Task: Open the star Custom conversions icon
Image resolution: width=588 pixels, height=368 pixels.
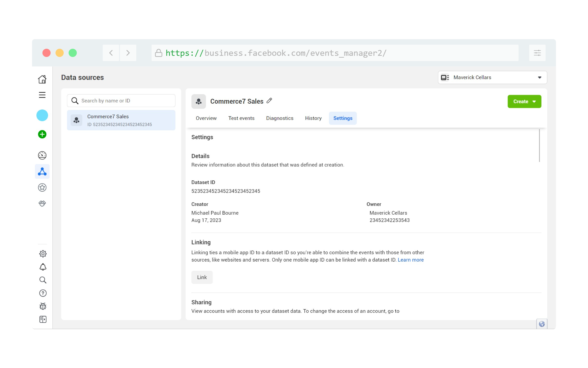Action: point(42,187)
